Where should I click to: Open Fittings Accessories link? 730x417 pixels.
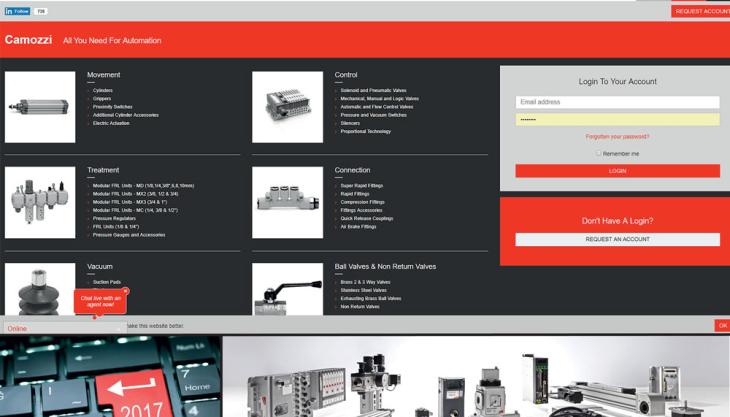(x=361, y=210)
